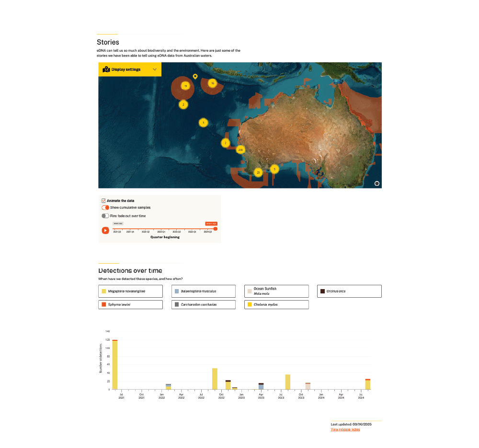Viewport: 479px width, 448px height.
Task: Expand the Display settings chevron
Action: click(155, 69)
